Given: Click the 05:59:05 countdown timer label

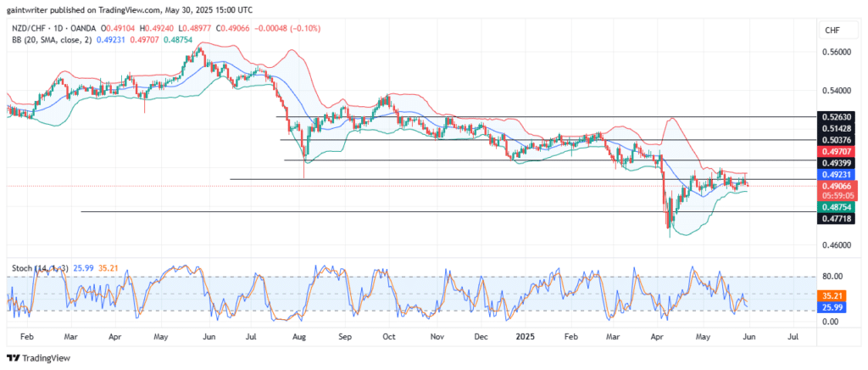Looking at the screenshot, I should click(836, 195).
